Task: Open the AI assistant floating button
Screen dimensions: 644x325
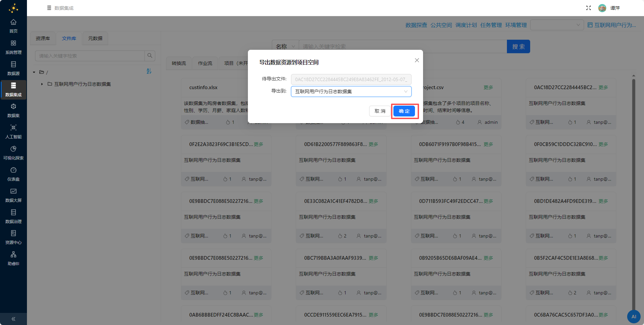Action: click(634, 317)
